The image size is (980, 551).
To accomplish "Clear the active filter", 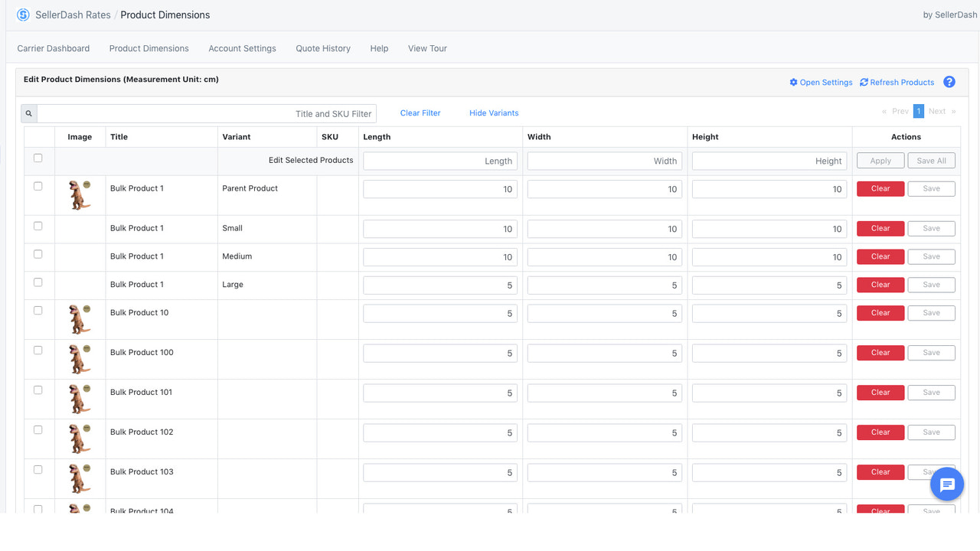I will coord(420,112).
